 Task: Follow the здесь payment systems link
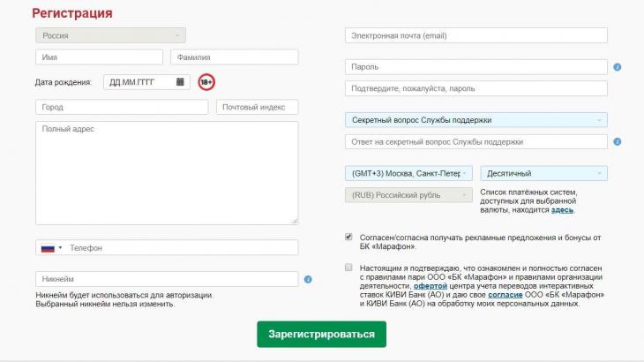[562, 210]
